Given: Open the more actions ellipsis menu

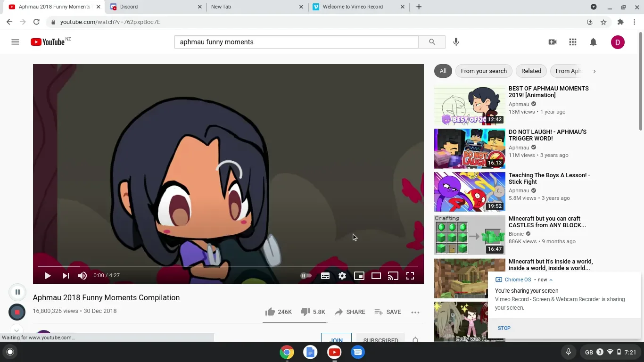Looking at the screenshot, I should [415, 312].
